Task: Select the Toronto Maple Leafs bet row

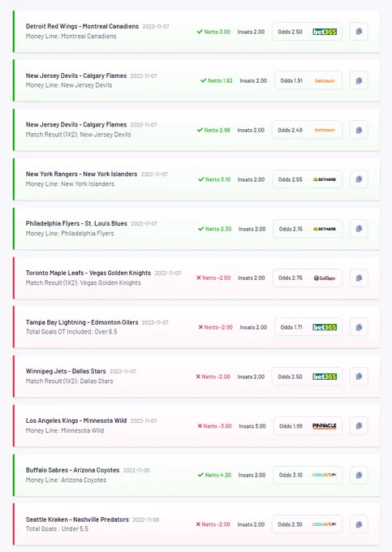Action: pyautogui.click(x=196, y=278)
